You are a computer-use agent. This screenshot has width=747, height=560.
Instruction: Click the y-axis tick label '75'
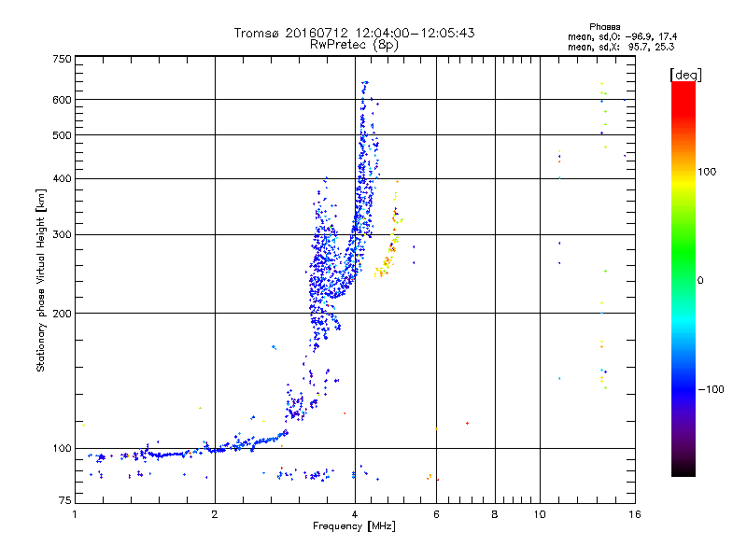click(x=65, y=500)
